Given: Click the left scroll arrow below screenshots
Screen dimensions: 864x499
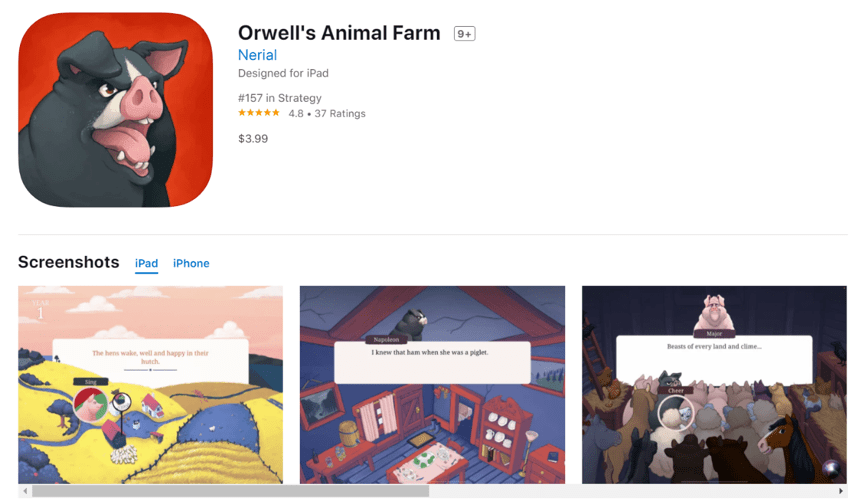Looking at the screenshot, I should pyautogui.click(x=25, y=491).
